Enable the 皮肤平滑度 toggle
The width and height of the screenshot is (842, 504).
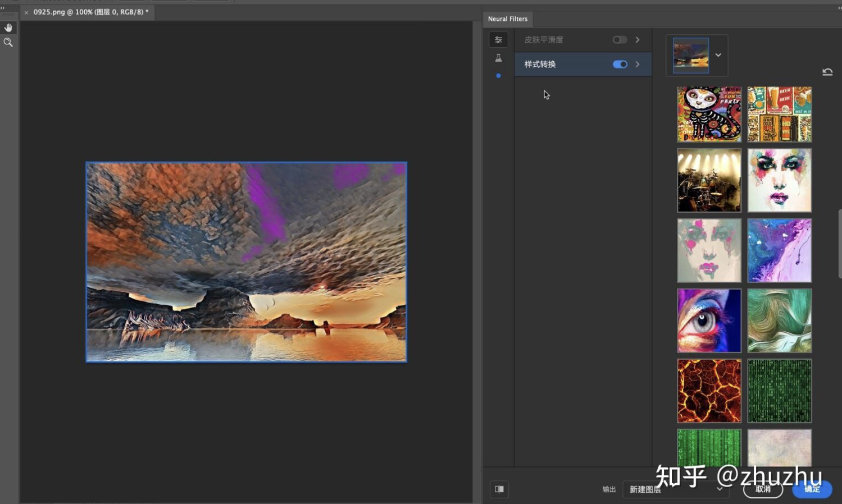(620, 40)
